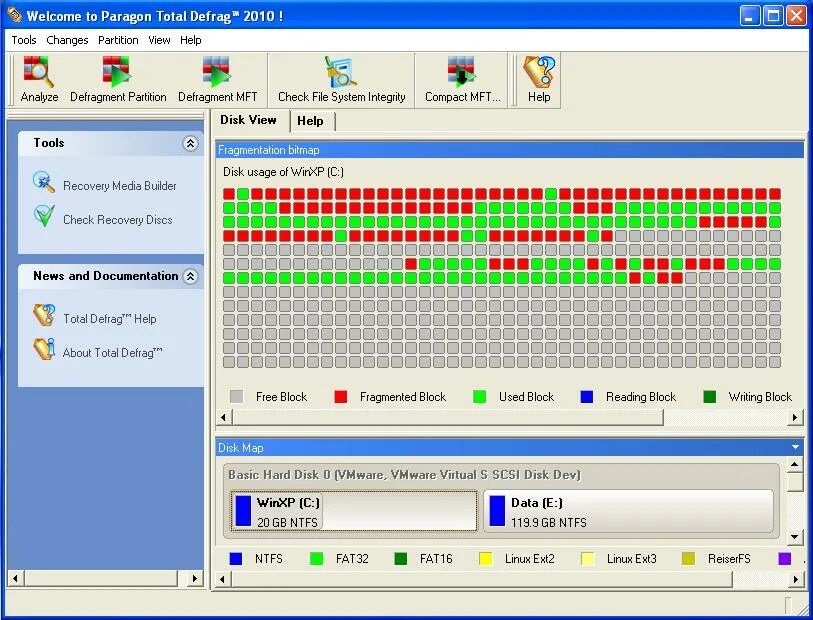Open the View menu
This screenshot has height=620, width=813.
click(159, 40)
